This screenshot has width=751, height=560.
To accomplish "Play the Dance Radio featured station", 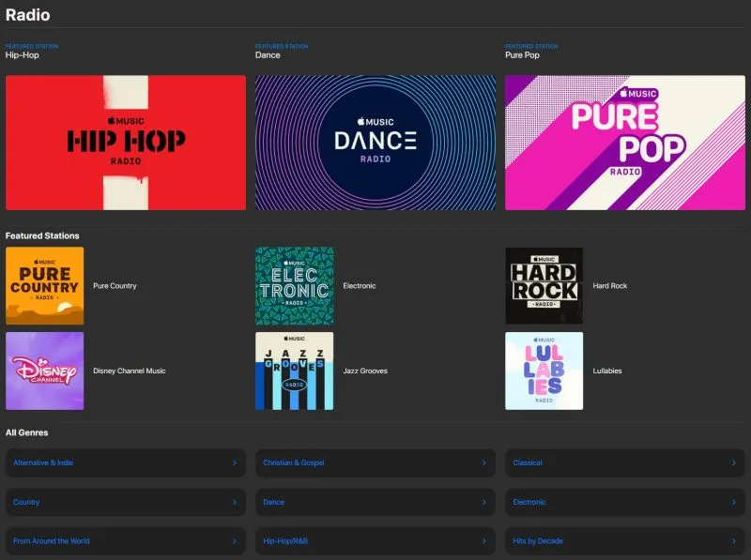I will pyautogui.click(x=375, y=142).
